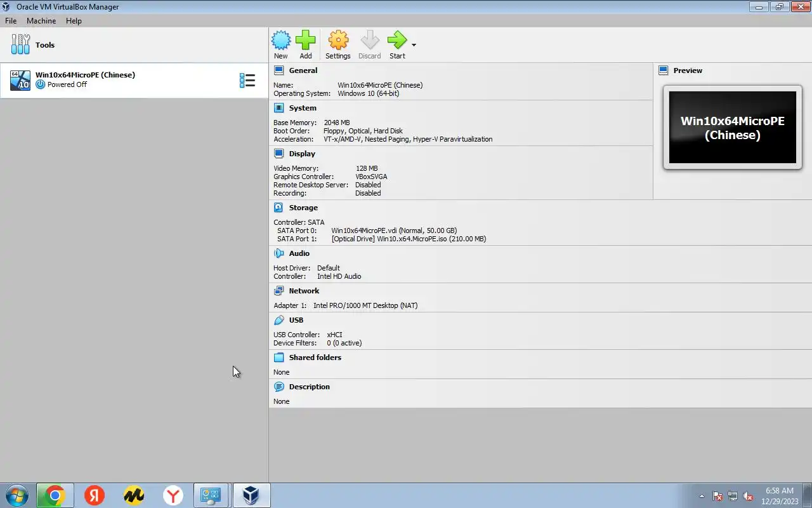Image resolution: width=812 pixels, height=508 pixels.
Task: Open the VM list menu icon for Win10x64MicroPE
Action: [247, 80]
